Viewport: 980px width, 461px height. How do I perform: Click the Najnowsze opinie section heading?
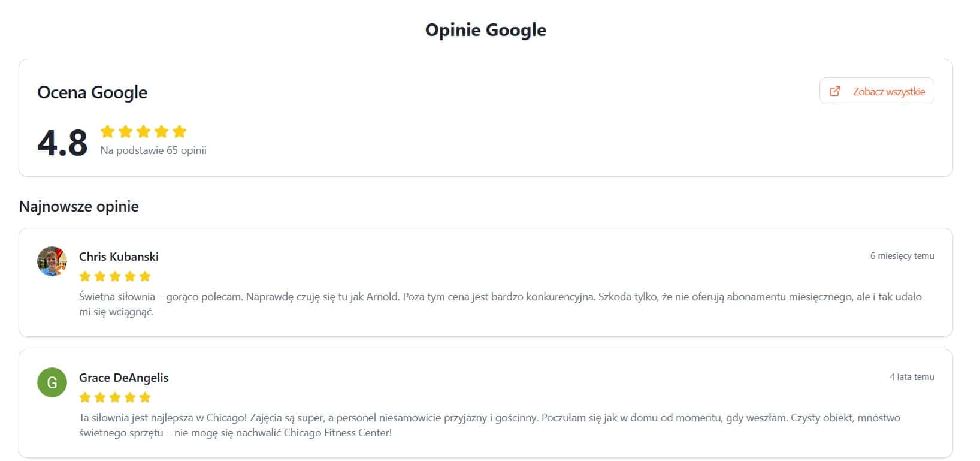click(78, 206)
